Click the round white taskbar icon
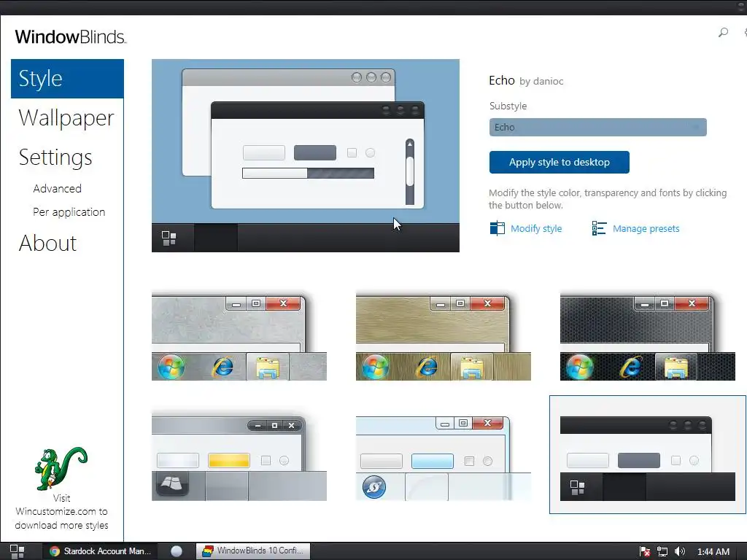 pos(177,551)
